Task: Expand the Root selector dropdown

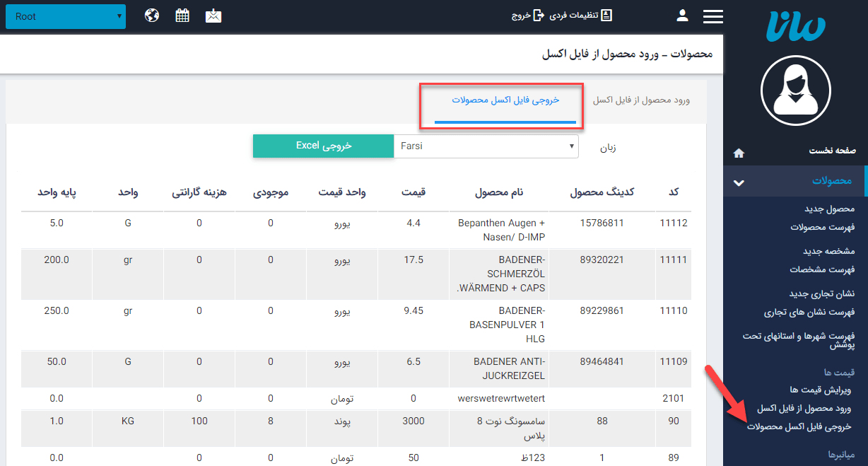Action: coord(65,16)
